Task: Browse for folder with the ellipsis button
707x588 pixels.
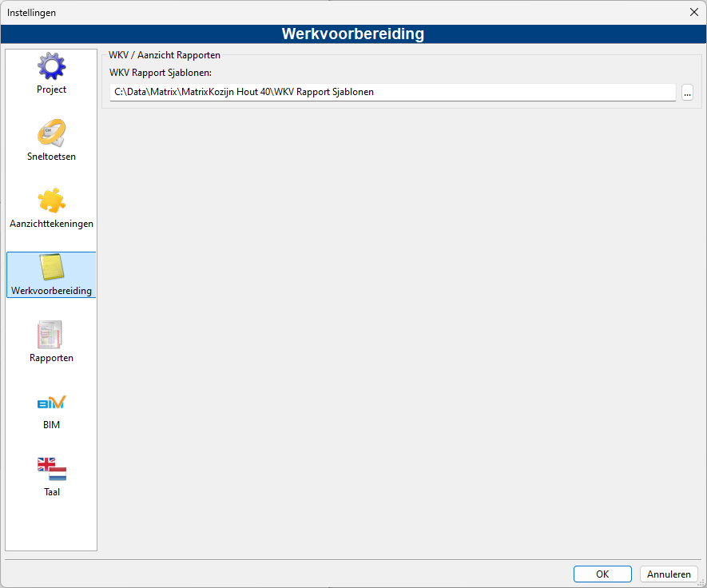Action: tap(687, 93)
